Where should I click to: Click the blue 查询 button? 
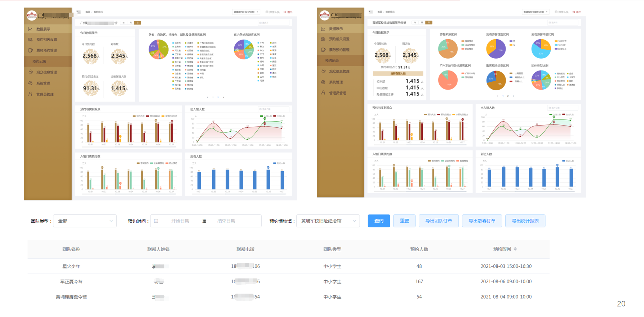(379, 221)
